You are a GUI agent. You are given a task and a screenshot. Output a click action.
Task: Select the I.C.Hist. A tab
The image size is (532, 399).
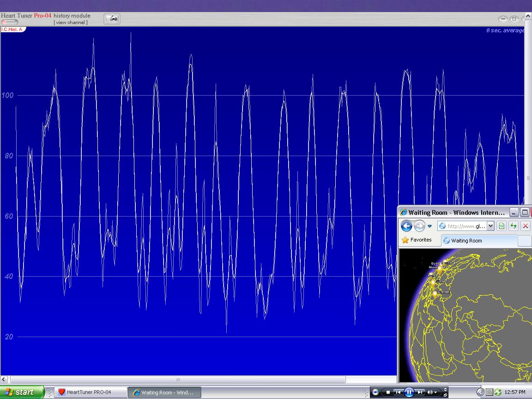tap(13, 30)
